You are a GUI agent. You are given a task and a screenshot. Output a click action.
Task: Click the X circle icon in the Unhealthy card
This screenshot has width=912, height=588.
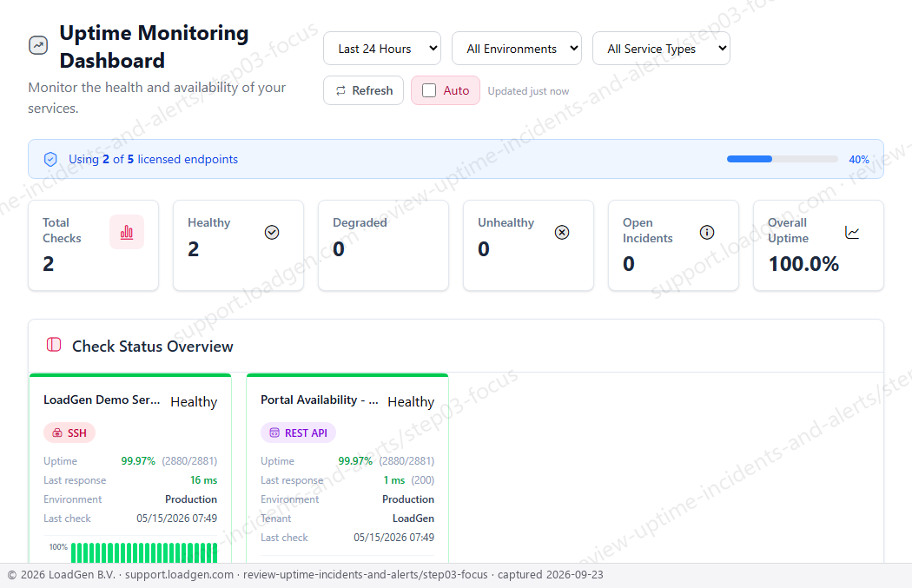tap(562, 232)
